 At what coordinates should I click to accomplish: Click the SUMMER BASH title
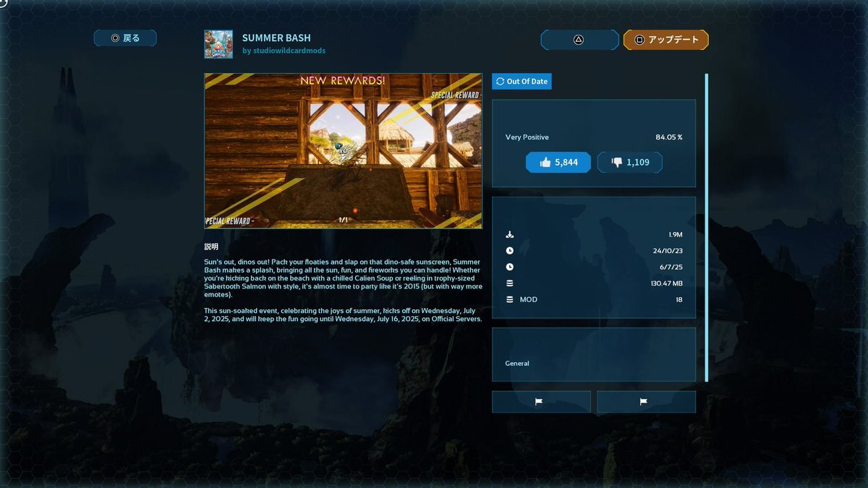(276, 38)
